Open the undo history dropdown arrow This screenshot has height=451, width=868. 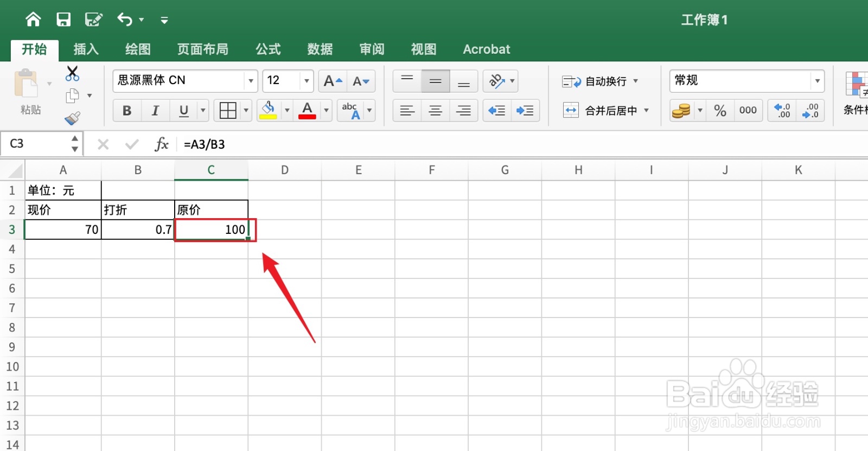click(x=142, y=20)
